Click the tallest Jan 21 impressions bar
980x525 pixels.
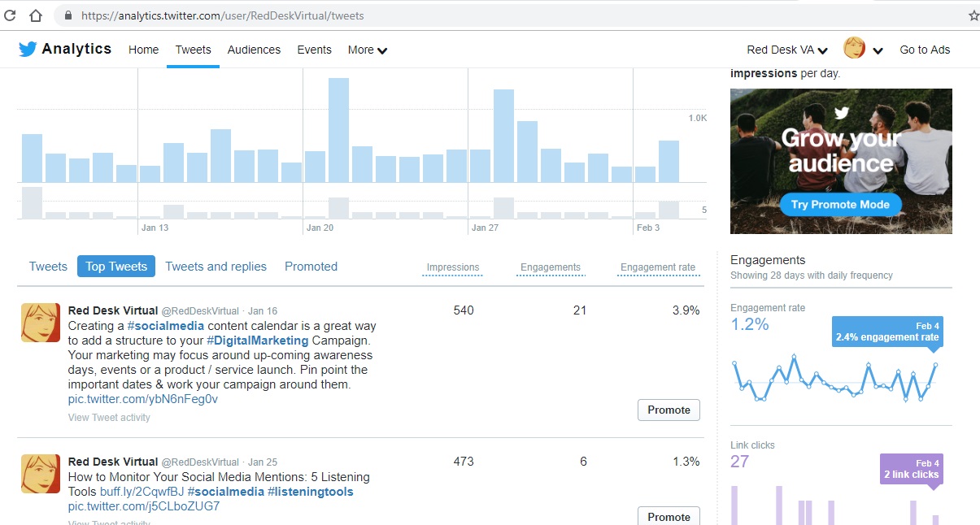338,130
